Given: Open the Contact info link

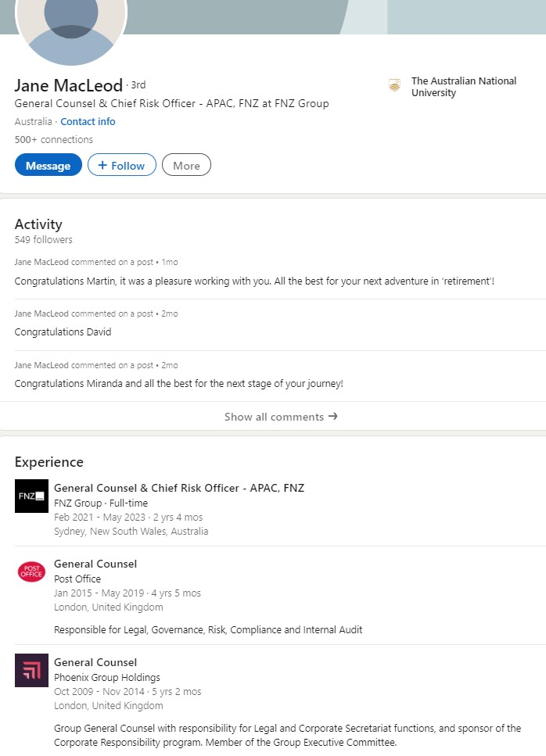Looking at the screenshot, I should pos(88,121).
